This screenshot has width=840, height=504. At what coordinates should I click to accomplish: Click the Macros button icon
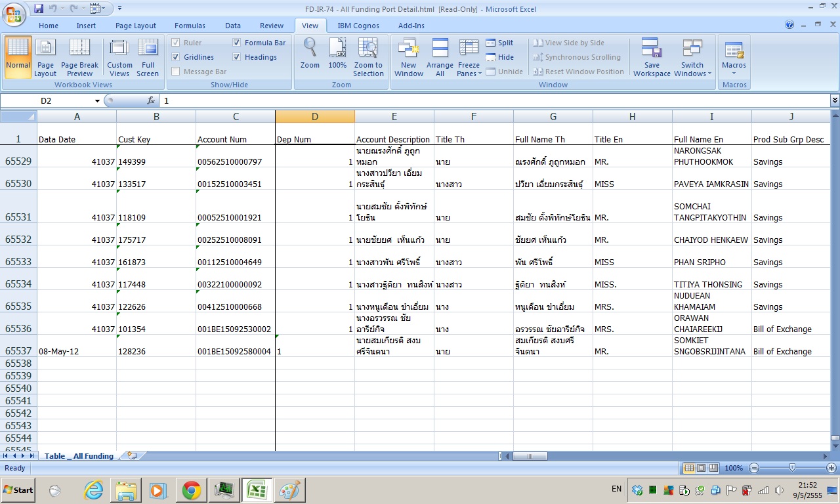(x=734, y=51)
